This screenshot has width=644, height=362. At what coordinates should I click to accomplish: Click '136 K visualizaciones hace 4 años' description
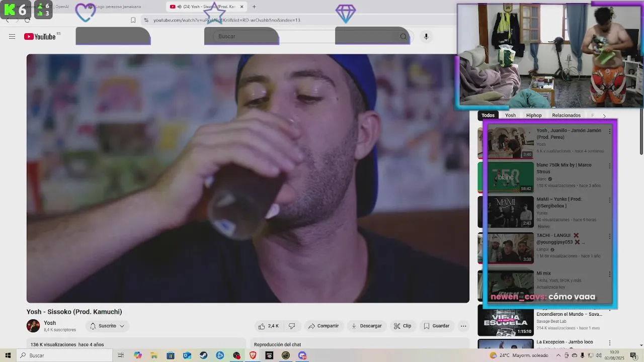[x=67, y=344]
